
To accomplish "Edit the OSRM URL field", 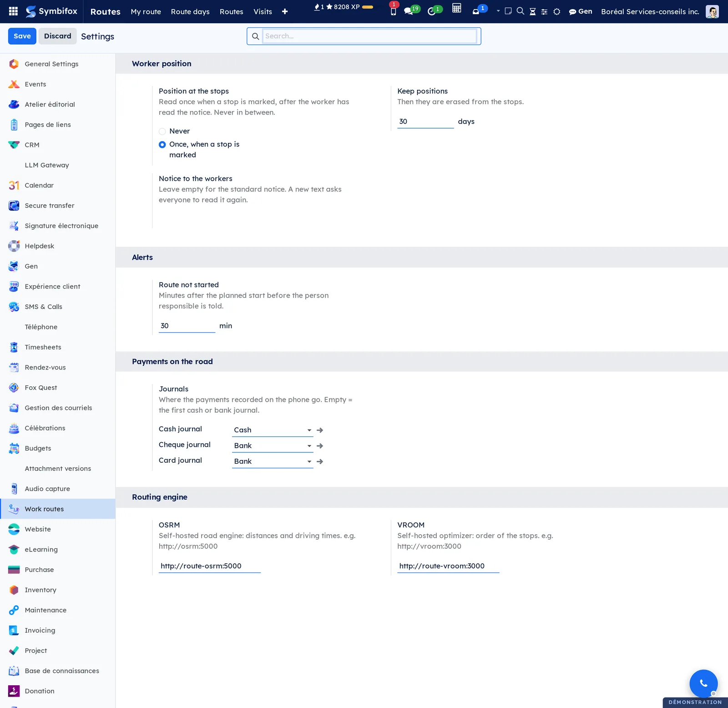I will [210, 566].
